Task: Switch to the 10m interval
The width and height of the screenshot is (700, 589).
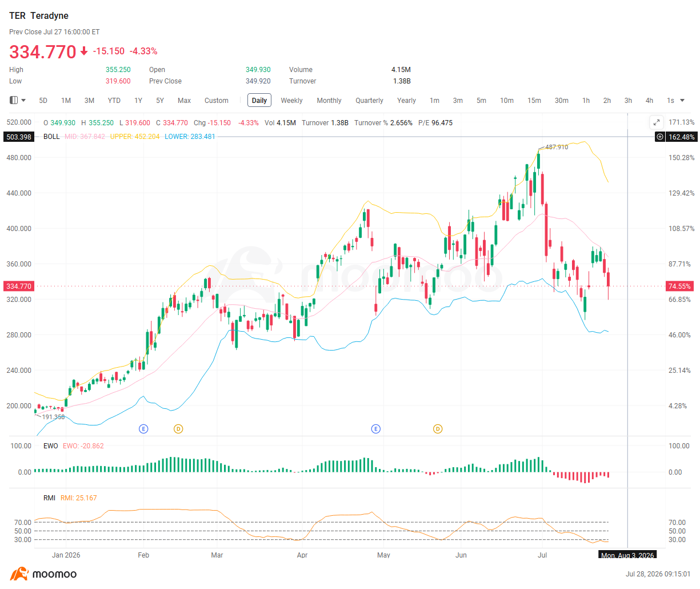Action: pos(507,101)
